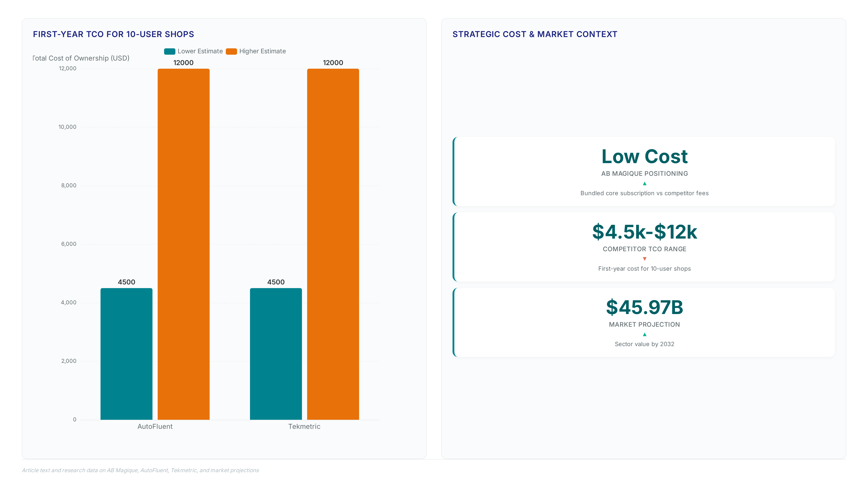868x488 pixels.
Task: Click the 12000 value above Tekmetric bar
Action: coord(333,63)
